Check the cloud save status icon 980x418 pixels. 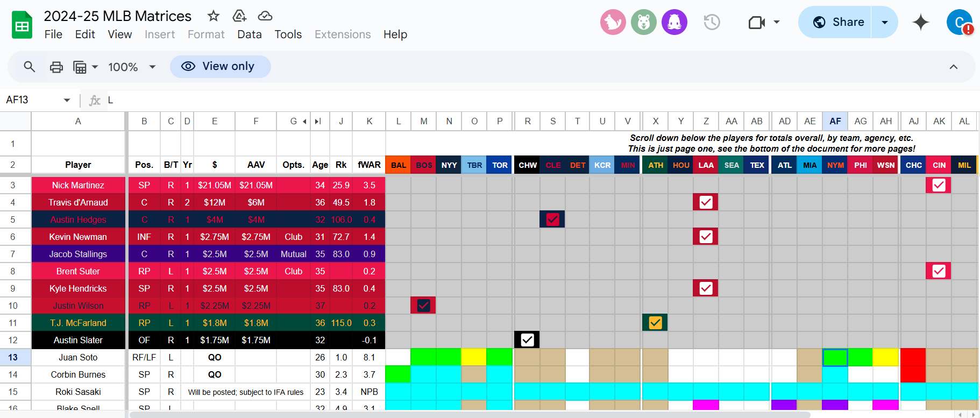pos(265,16)
